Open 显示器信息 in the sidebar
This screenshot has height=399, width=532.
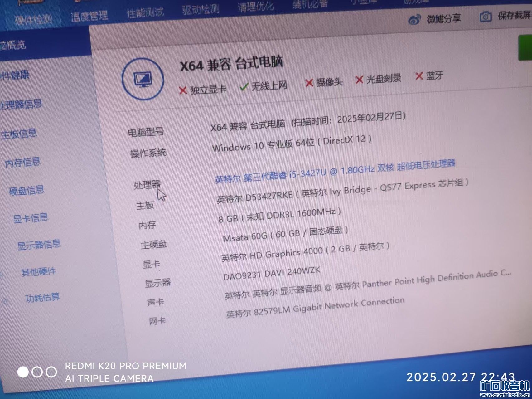click(39, 245)
